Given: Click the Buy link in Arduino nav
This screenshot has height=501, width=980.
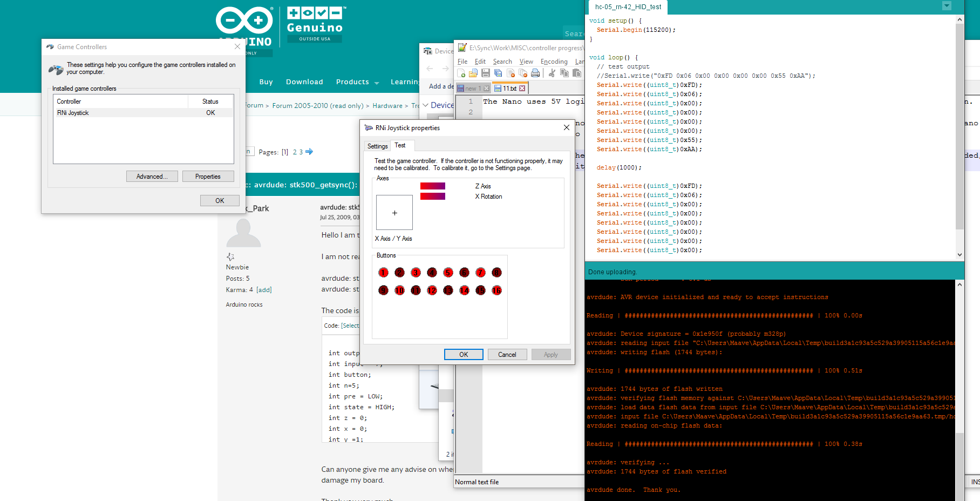Looking at the screenshot, I should tap(266, 82).
